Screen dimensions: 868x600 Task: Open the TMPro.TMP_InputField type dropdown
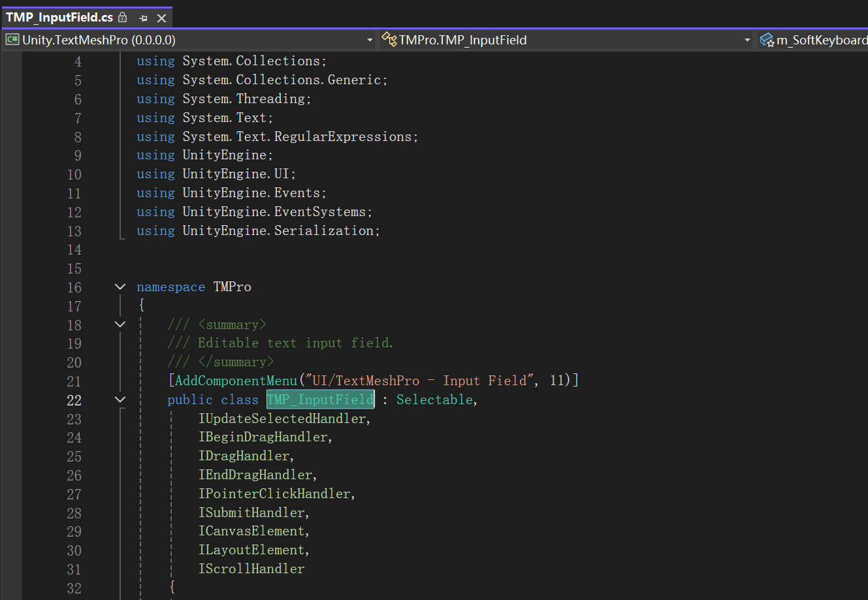pyautogui.click(x=747, y=39)
